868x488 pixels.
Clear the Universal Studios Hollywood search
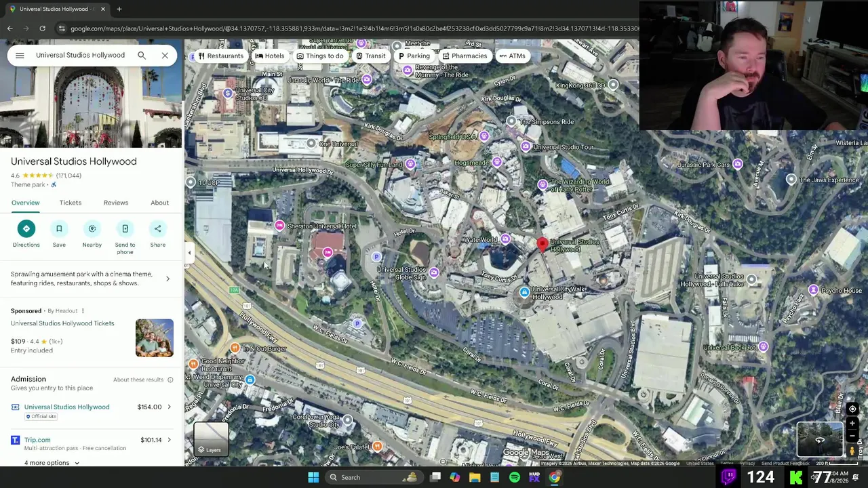click(165, 56)
